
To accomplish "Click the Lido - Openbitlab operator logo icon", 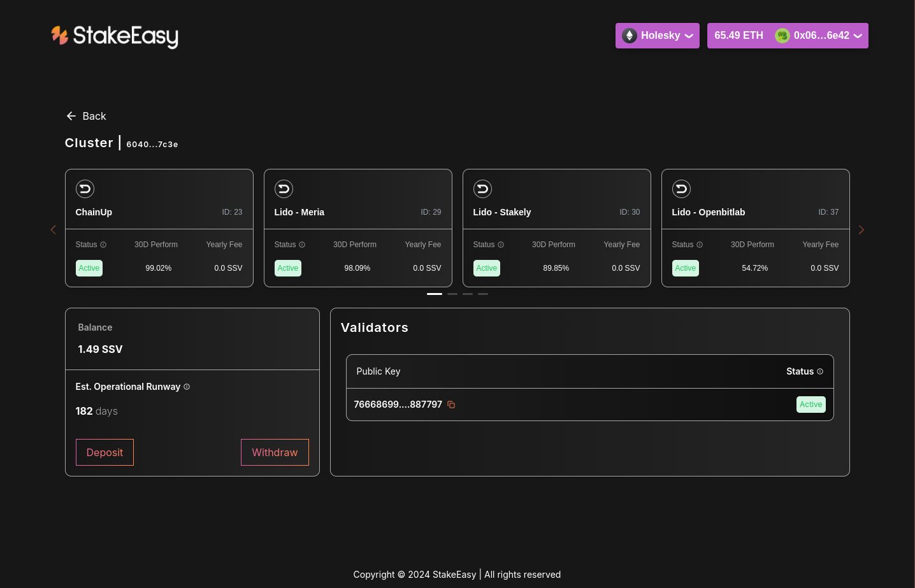I will click(x=681, y=189).
